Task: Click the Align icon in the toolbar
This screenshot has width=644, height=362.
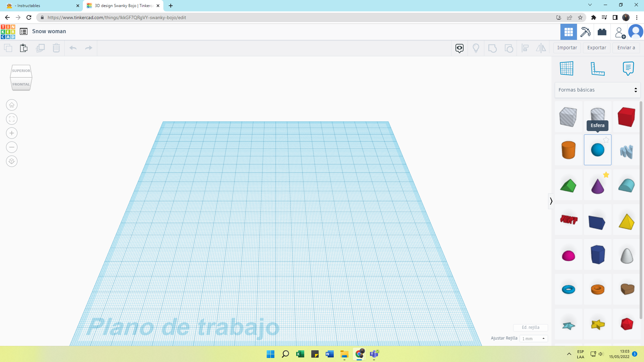Action: [x=525, y=48]
